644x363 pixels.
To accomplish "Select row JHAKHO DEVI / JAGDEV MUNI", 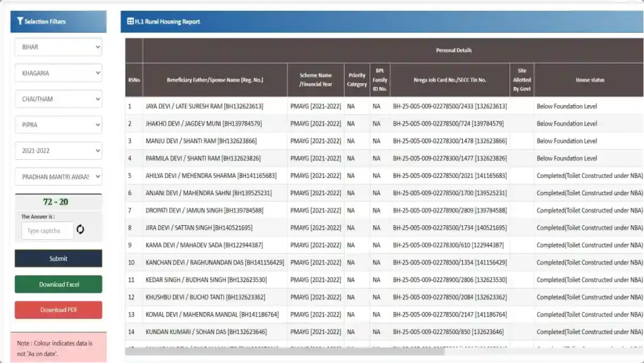I will pyautogui.click(x=384, y=123).
